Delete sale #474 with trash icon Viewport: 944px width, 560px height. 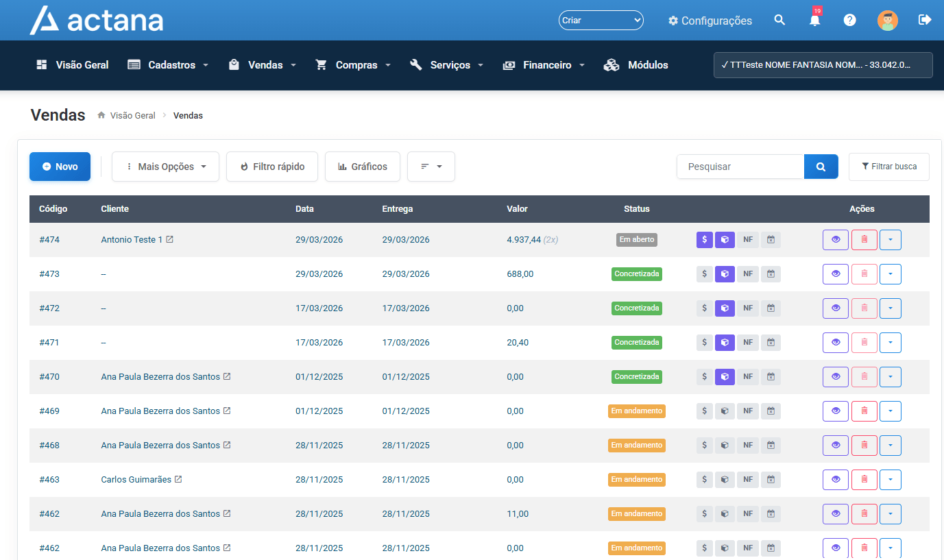[864, 240]
